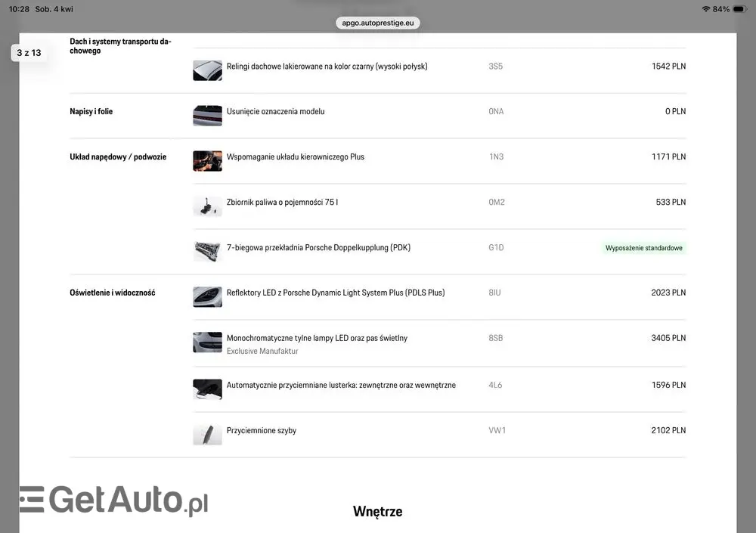Tap the page indicator 3 z 13

(x=29, y=53)
